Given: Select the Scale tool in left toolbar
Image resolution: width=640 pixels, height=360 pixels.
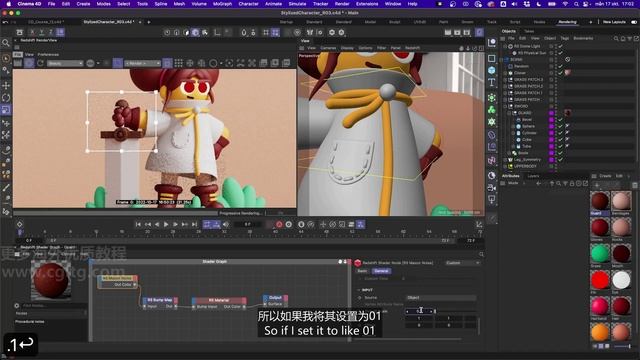Looking at the screenshot, I should coord(6,110).
